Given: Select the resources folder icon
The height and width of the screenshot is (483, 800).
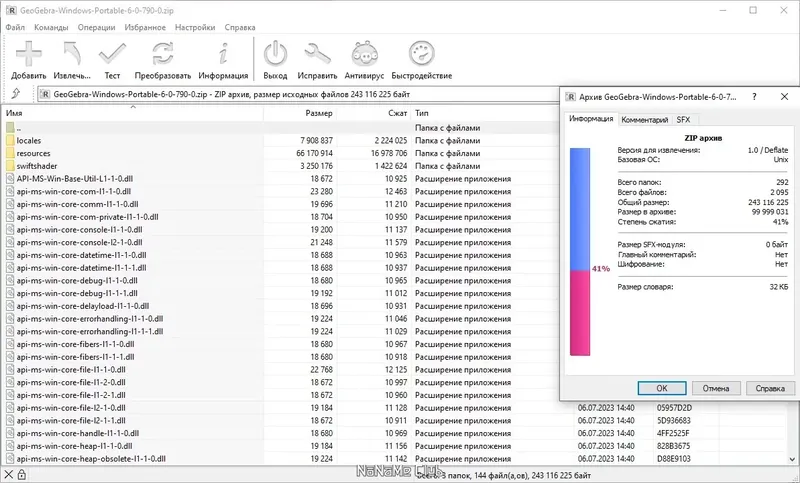Looking at the screenshot, I should click(x=10, y=153).
